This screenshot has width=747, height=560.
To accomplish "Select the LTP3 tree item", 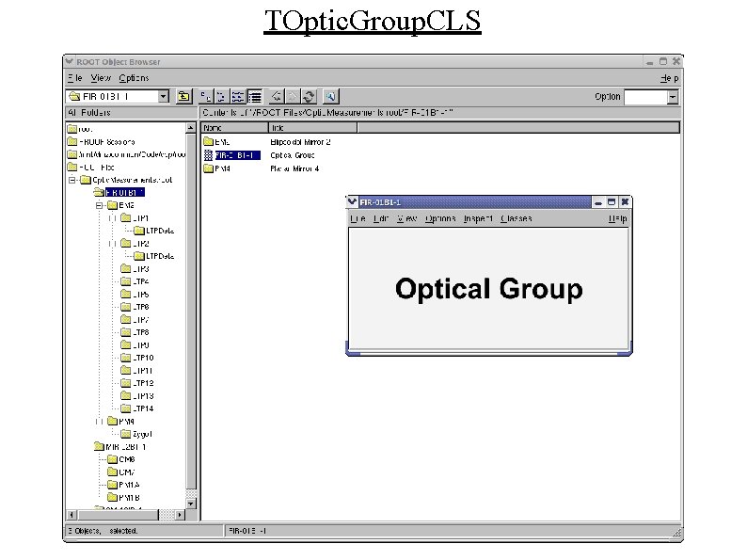I will [x=141, y=269].
